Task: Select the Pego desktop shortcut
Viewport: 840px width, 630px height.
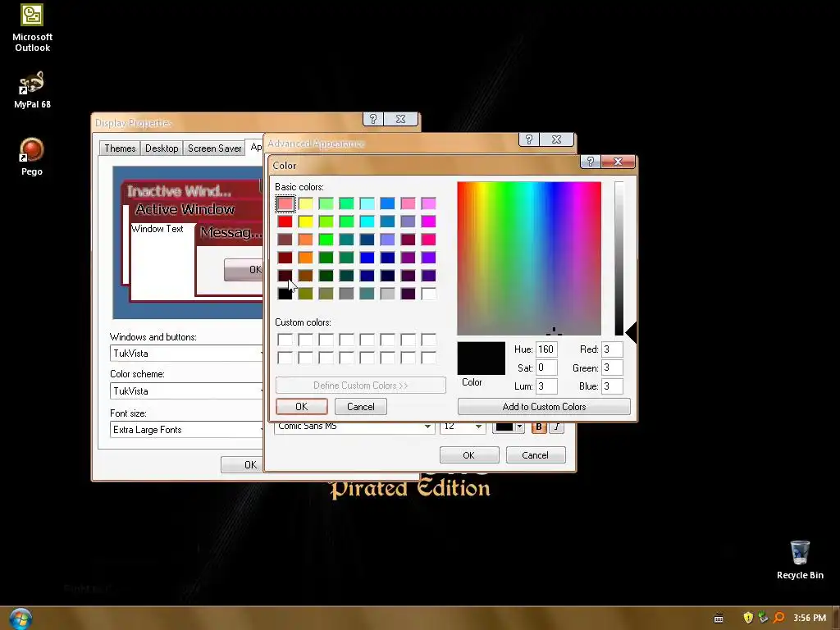Action: point(32,157)
